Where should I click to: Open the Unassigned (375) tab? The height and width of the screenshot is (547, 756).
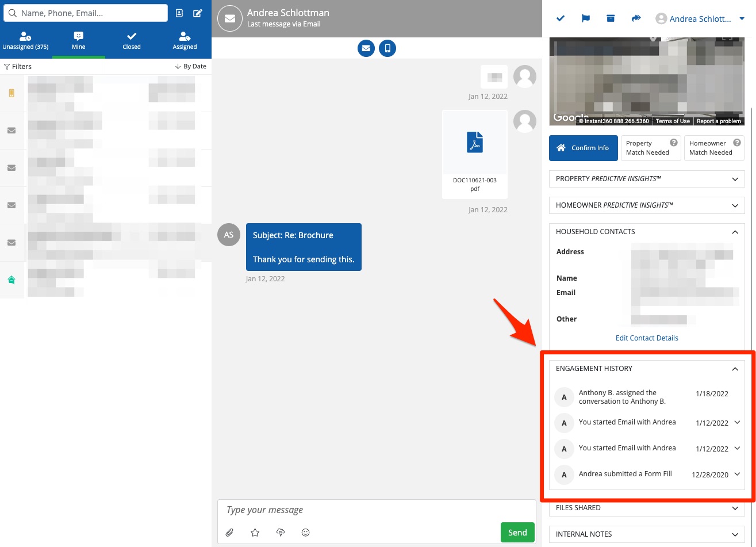(x=25, y=41)
